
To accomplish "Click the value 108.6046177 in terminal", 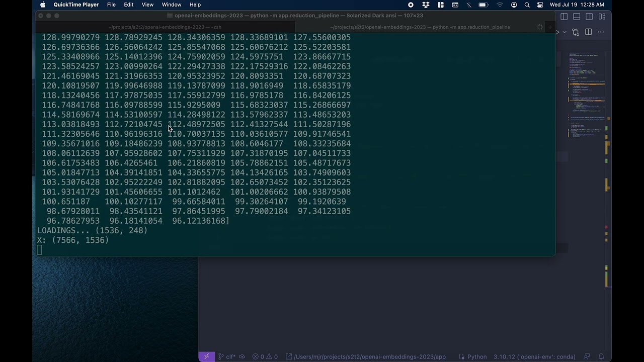I will (257, 144).
